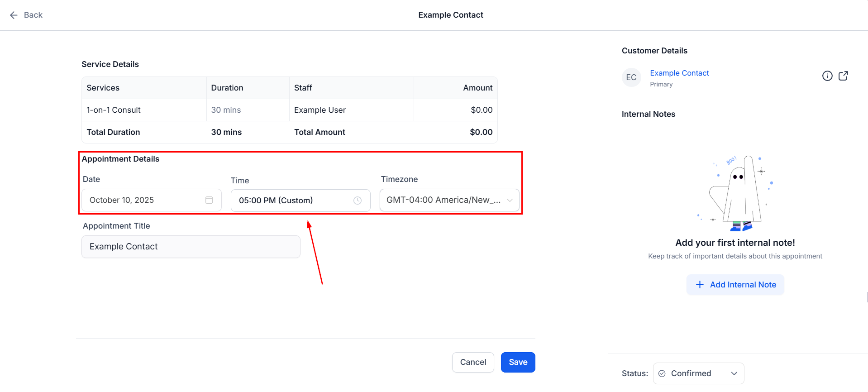Open the Status dropdown chevron
This screenshot has height=392, width=868.
pos(734,373)
